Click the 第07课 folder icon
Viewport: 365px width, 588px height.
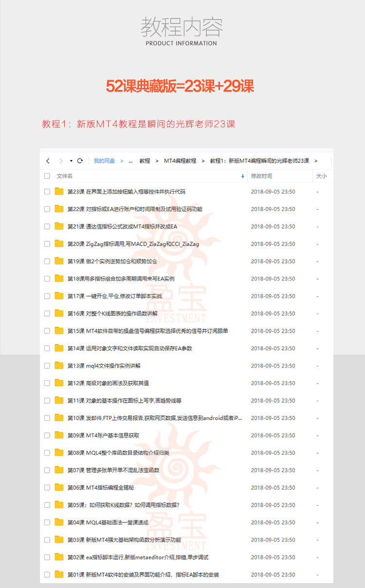point(59,470)
